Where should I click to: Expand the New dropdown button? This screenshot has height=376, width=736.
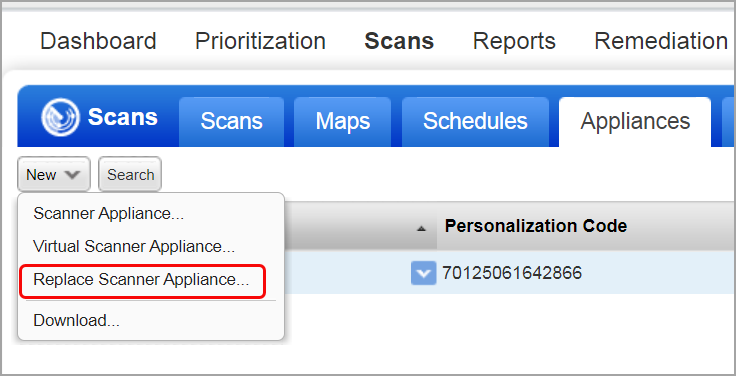coord(54,175)
